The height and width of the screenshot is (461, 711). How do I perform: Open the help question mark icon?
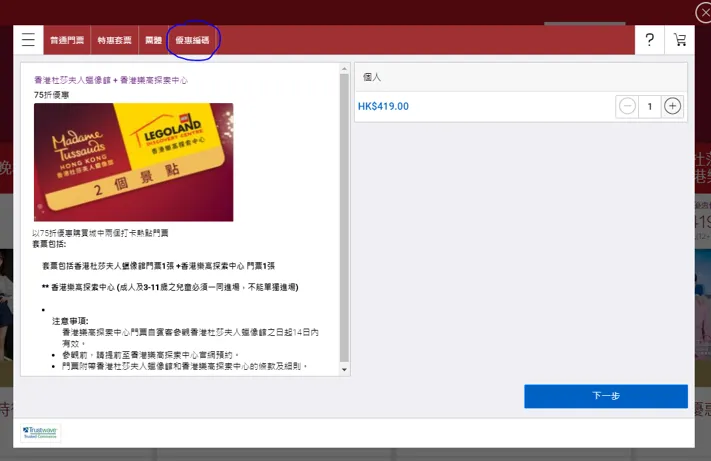[x=649, y=40]
